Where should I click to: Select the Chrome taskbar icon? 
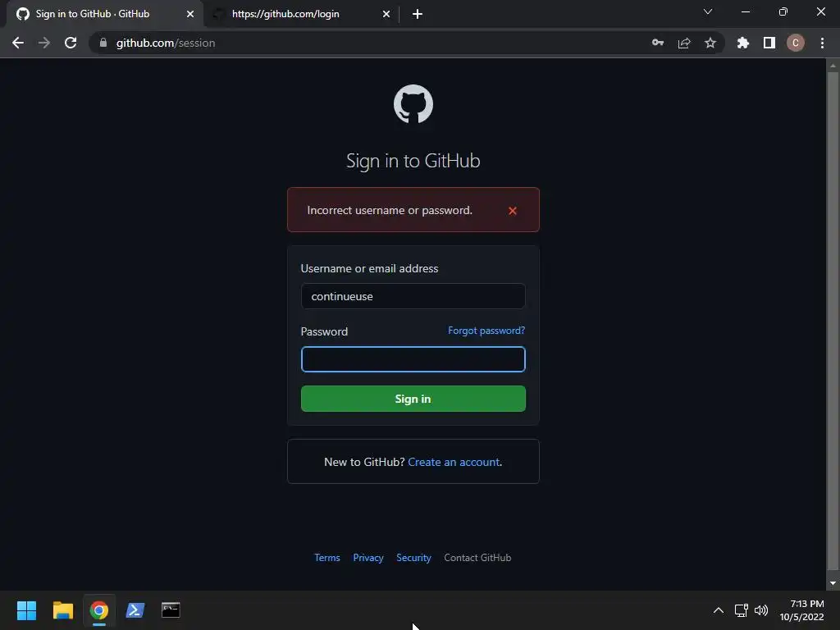tap(98, 610)
